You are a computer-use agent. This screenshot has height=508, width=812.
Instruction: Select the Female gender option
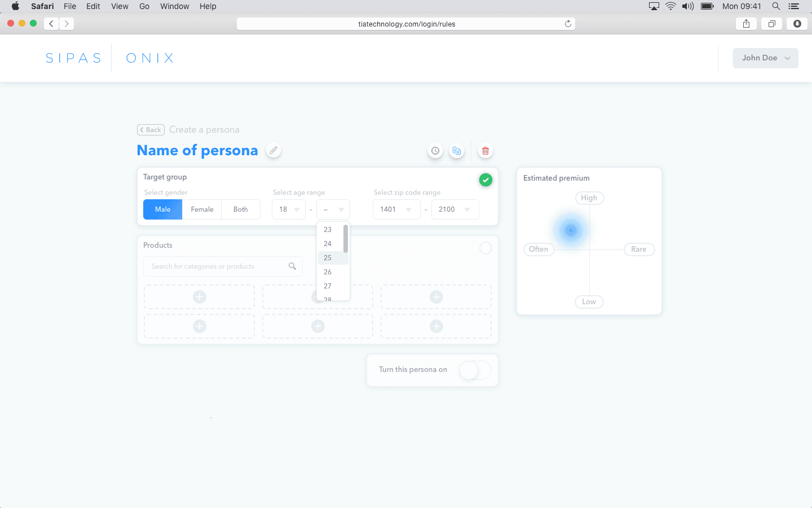coord(202,209)
